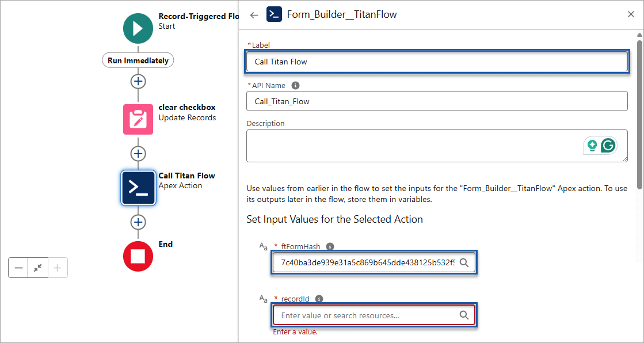Click the red End node icon
The height and width of the screenshot is (343, 644).
[x=138, y=256]
